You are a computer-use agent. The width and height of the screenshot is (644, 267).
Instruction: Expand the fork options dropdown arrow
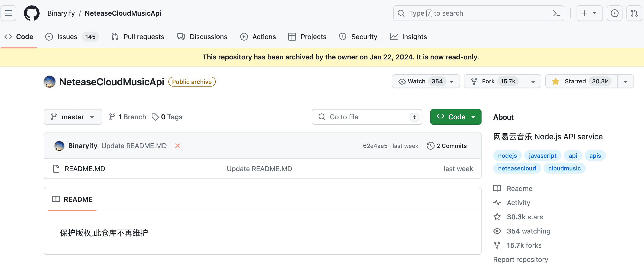pyautogui.click(x=533, y=82)
